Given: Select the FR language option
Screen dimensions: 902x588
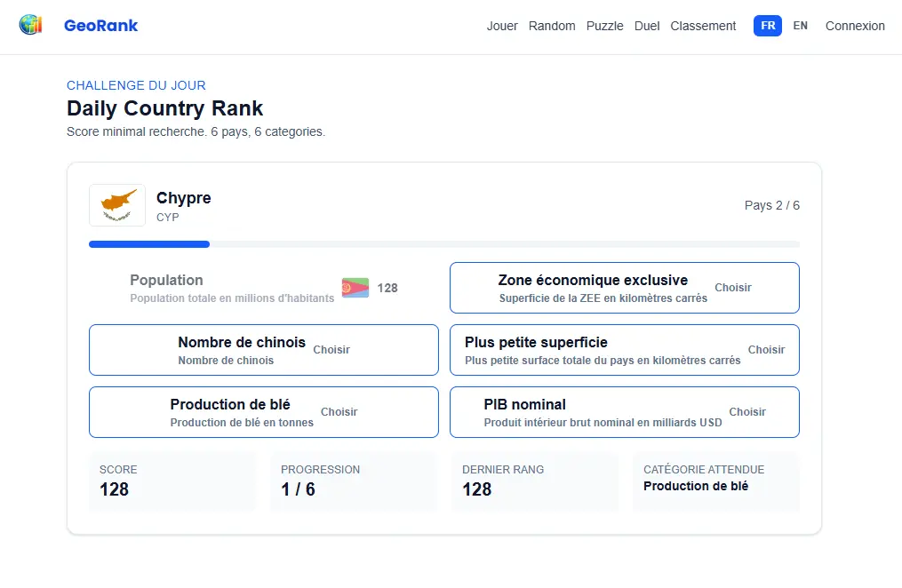Looking at the screenshot, I should pos(767,26).
